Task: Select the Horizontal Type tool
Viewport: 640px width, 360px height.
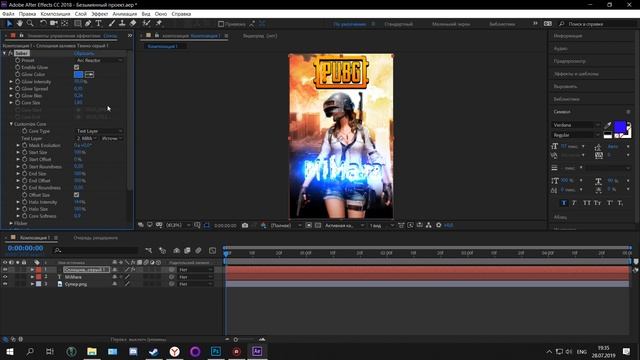Action: (98, 24)
